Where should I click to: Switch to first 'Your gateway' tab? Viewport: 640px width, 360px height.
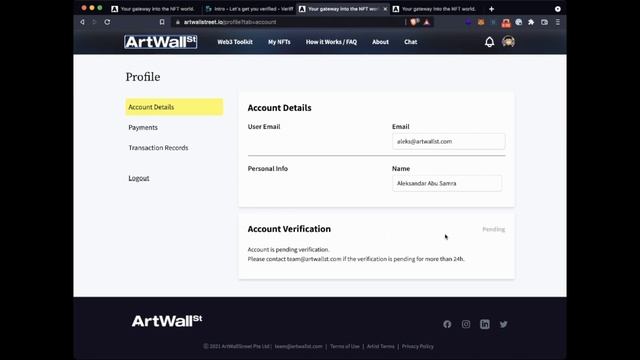(153, 9)
